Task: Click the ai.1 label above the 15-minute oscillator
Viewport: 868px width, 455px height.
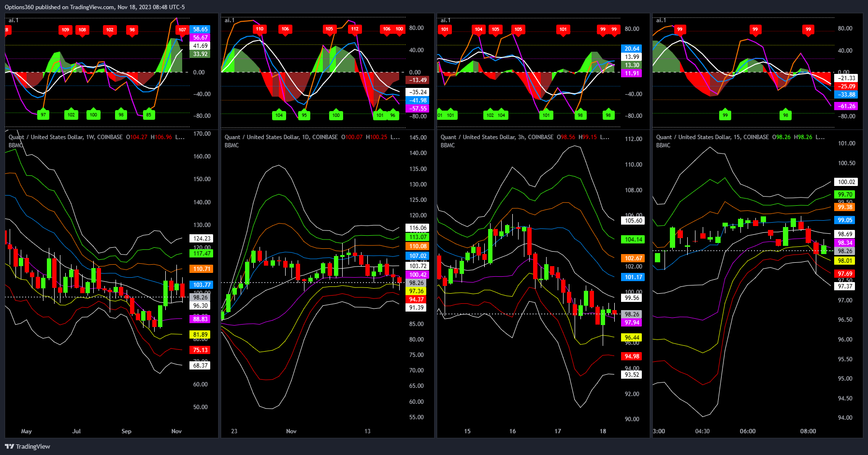Action: coord(661,20)
